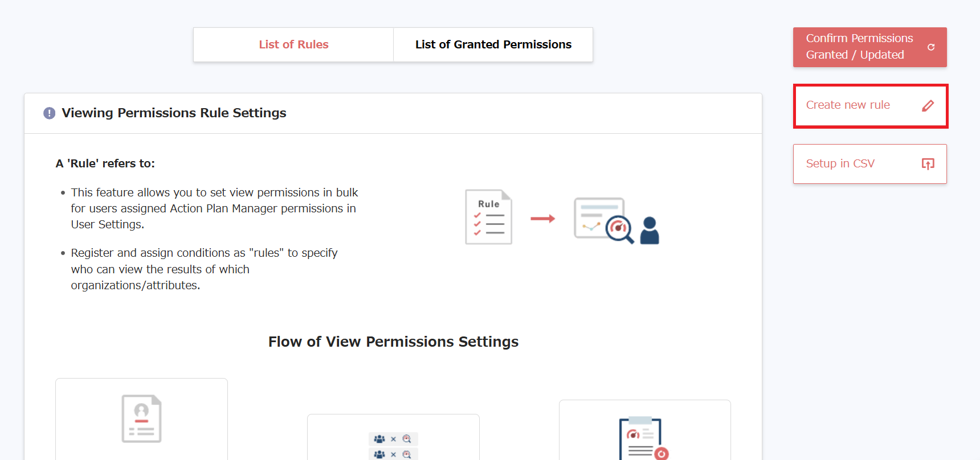Click the dark blue user silhouette icon

pyautogui.click(x=650, y=231)
